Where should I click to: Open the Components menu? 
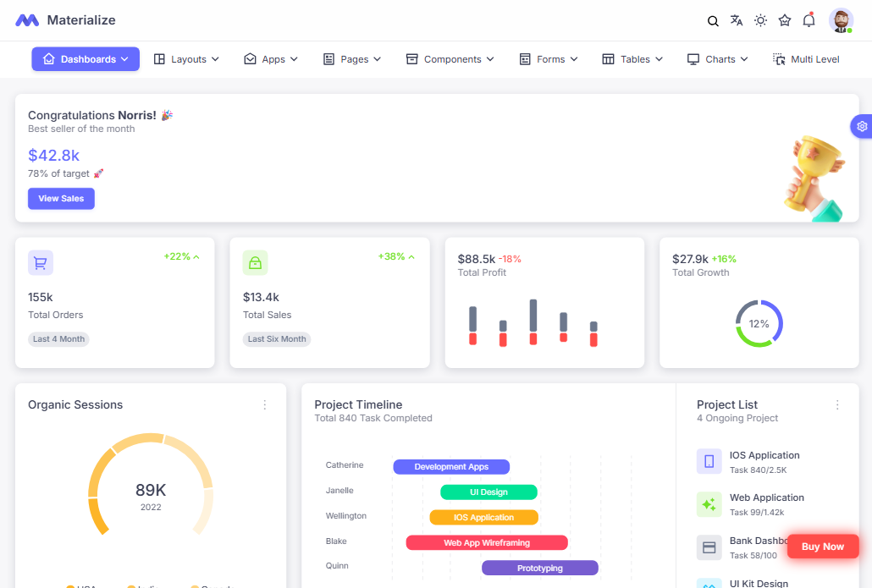[x=450, y=59]
